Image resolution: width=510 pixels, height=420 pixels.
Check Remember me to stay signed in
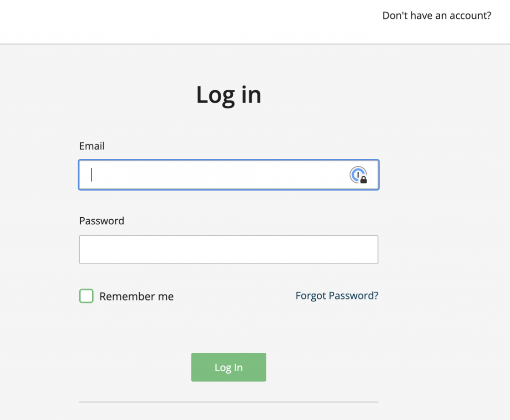point(86,296)
